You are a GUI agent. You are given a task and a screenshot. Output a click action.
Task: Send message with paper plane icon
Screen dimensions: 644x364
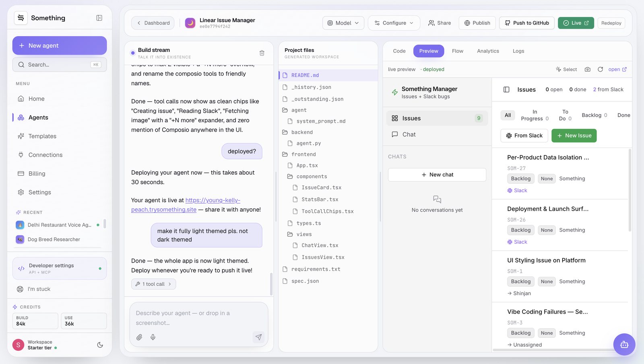[258, 337]
